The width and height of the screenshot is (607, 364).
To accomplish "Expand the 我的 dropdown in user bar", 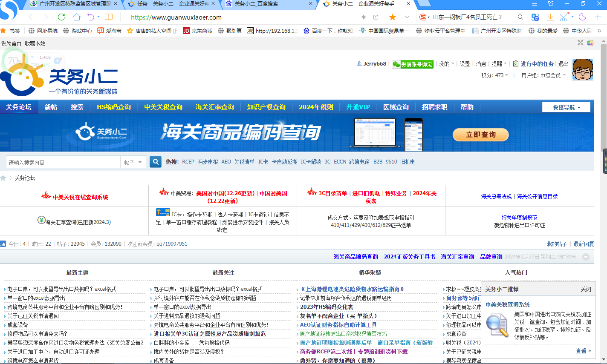I will click(x=447, y=64).
